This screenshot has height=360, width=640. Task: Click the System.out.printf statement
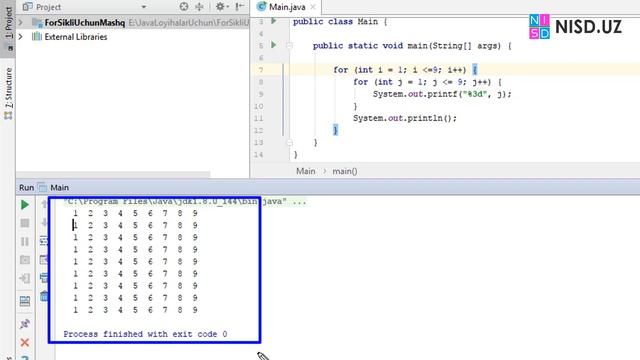point(442,94)
